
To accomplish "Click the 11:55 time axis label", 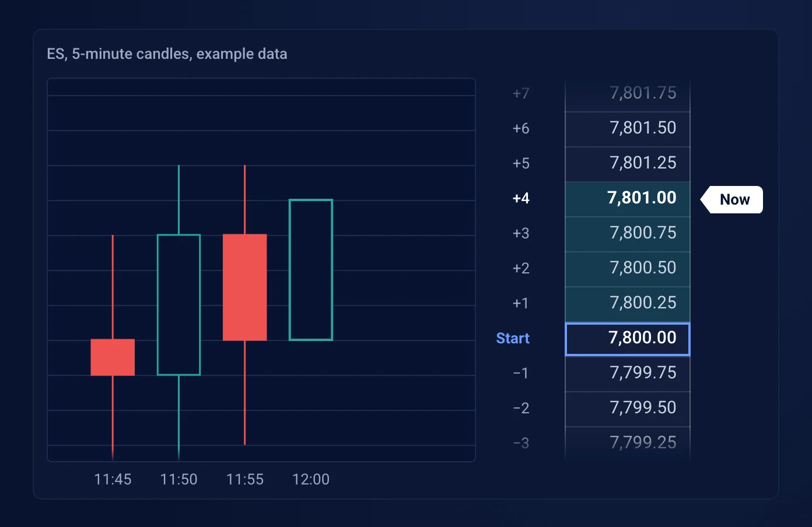I will coord(245,479).
